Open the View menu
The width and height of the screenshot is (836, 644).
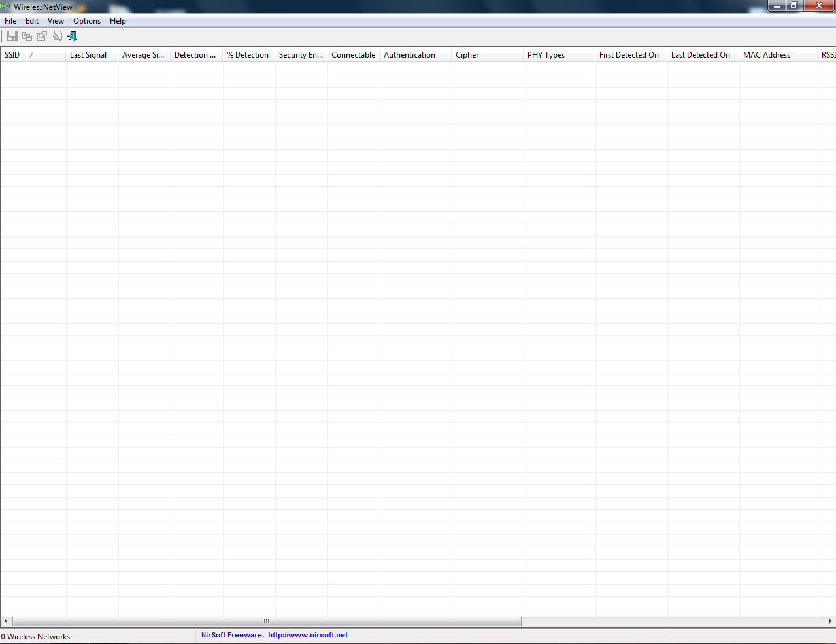click(56, 21)
